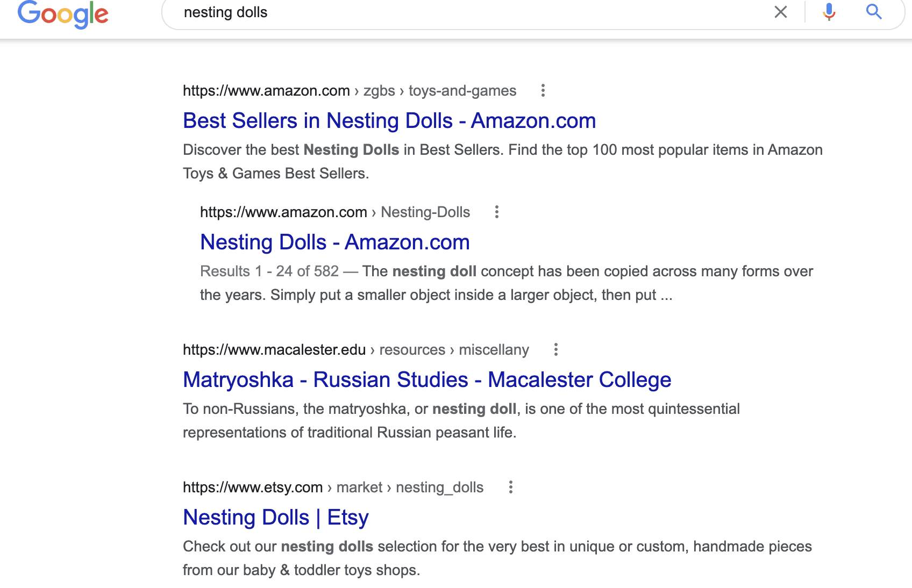Click the search magnifying glass icon
Screen dimensions: 912x588
tap(874, 12)
